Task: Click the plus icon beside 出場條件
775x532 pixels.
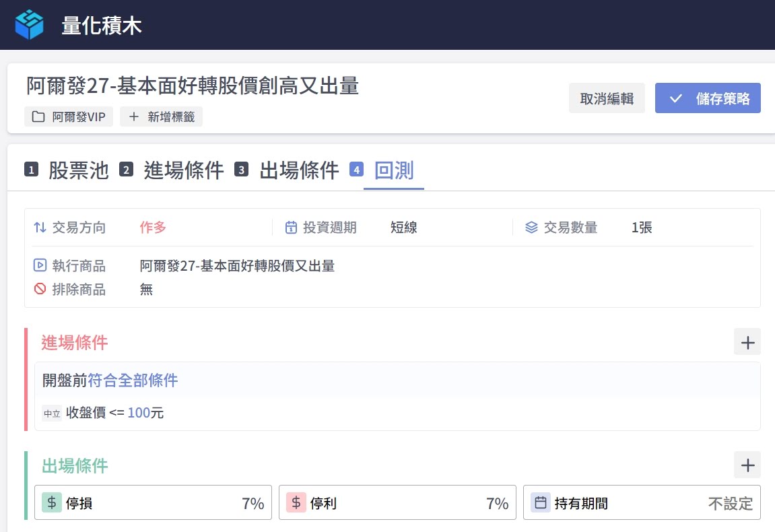Action: click(747, 465)
